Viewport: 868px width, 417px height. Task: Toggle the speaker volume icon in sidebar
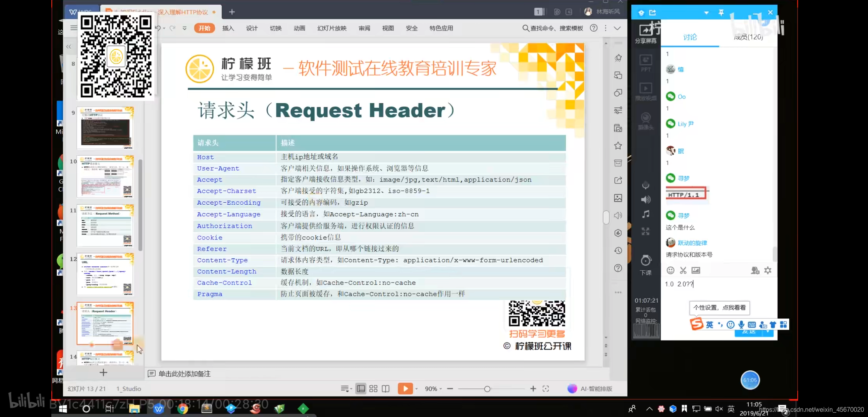click(x=646, y=200)
